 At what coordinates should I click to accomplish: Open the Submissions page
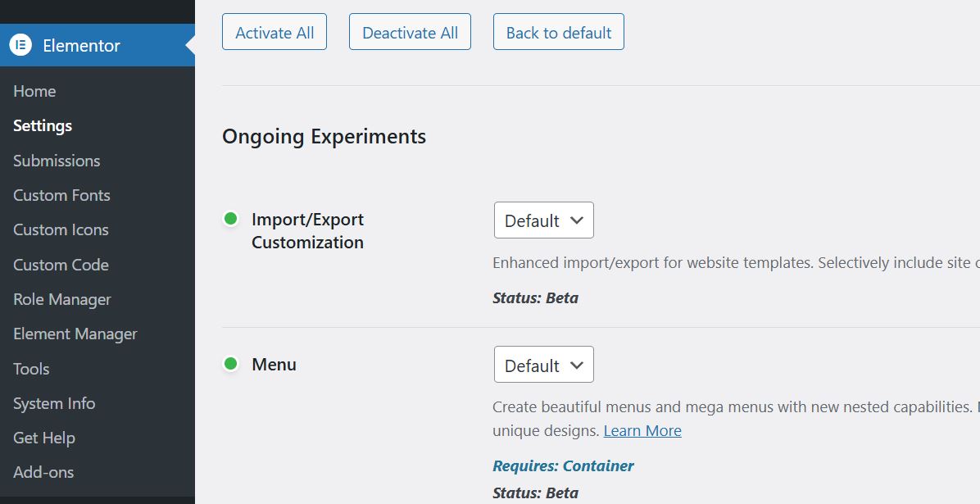coord(57,161)
